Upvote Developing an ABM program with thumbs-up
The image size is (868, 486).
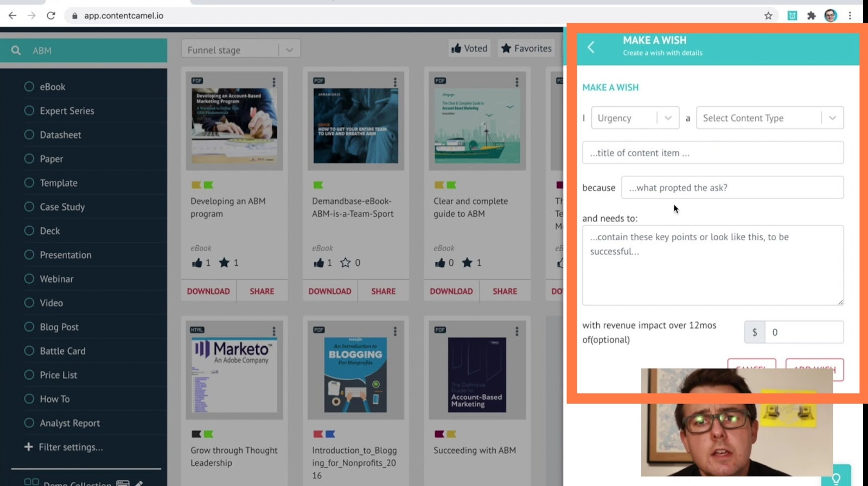(x=197, y=263)
